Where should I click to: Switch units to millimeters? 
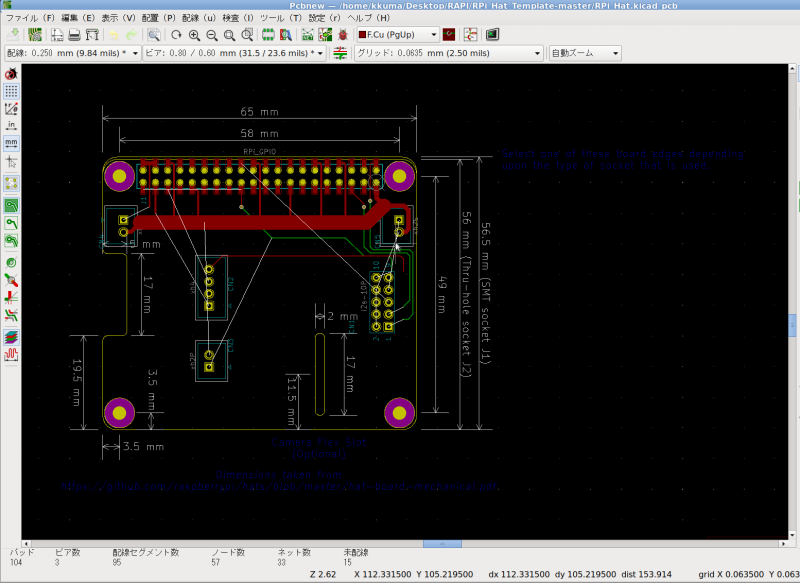pos(11,143)
